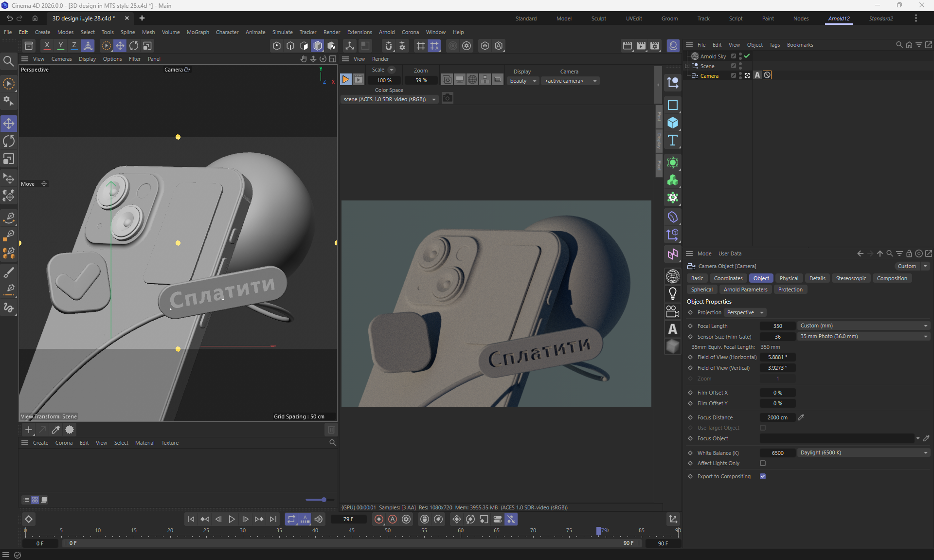Click the Cube primitive icon
This screenshot has height=560, width=934.
coord(673,123)
